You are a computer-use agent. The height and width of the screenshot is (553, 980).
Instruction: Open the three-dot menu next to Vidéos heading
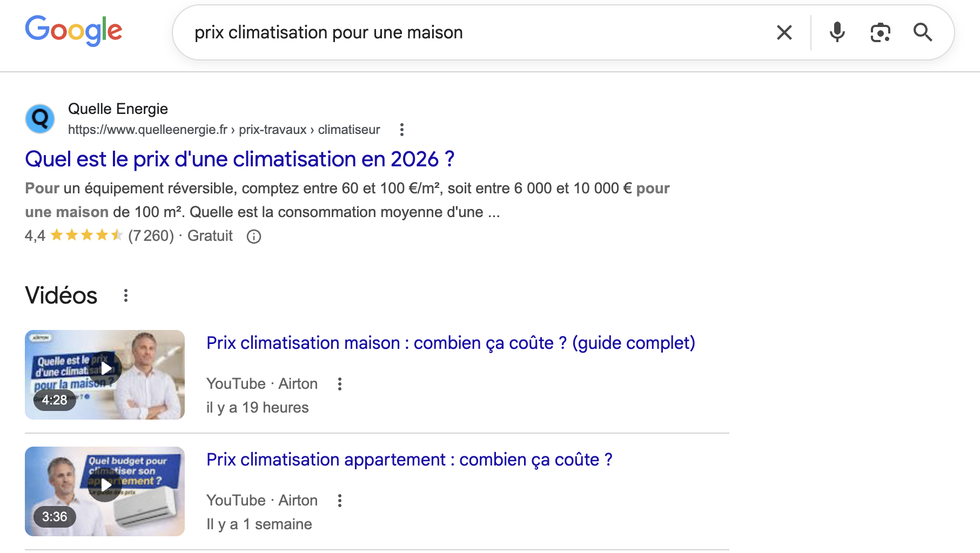(x=125, y=295)
